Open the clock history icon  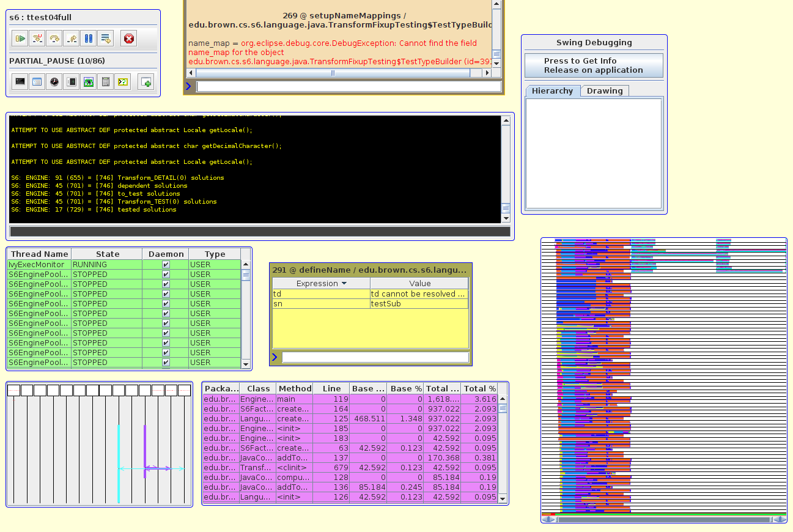pos(54,81)
